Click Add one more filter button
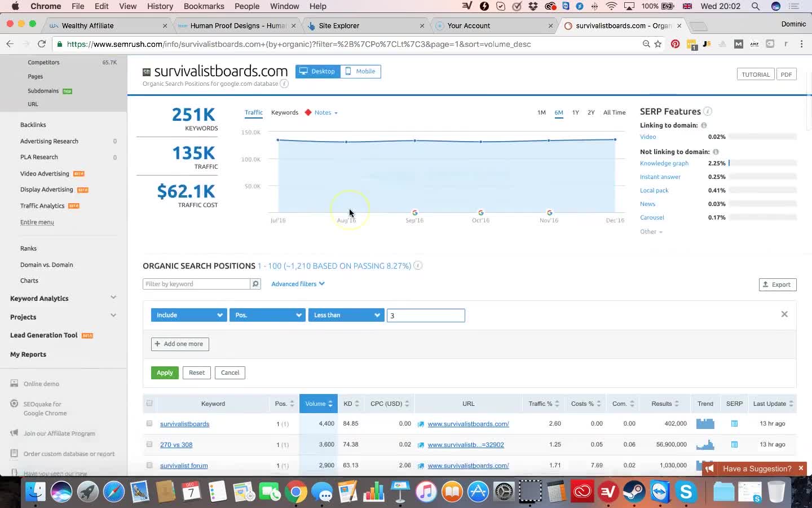The width and height of the screenshot is (812, 508). point(180,344)
